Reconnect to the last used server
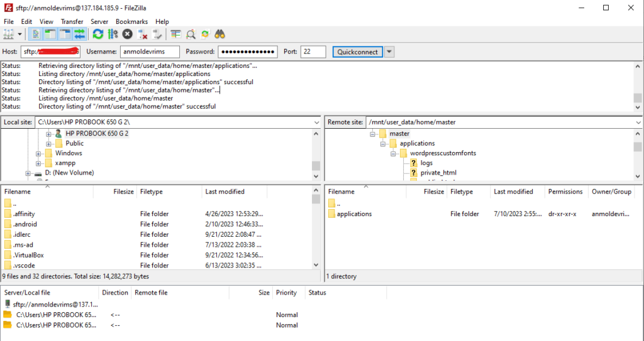 tap(157, 35)
